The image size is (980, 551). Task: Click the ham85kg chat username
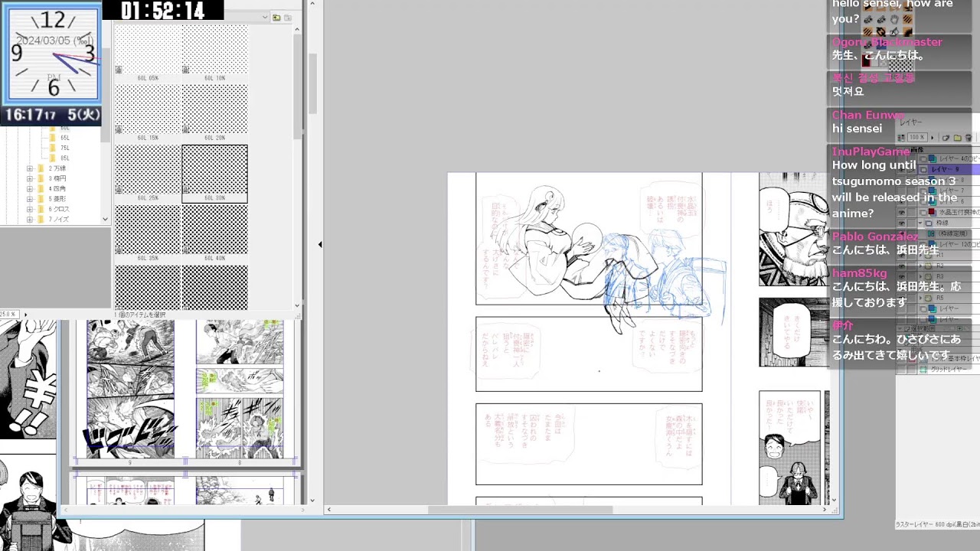[x=860, y=273]
